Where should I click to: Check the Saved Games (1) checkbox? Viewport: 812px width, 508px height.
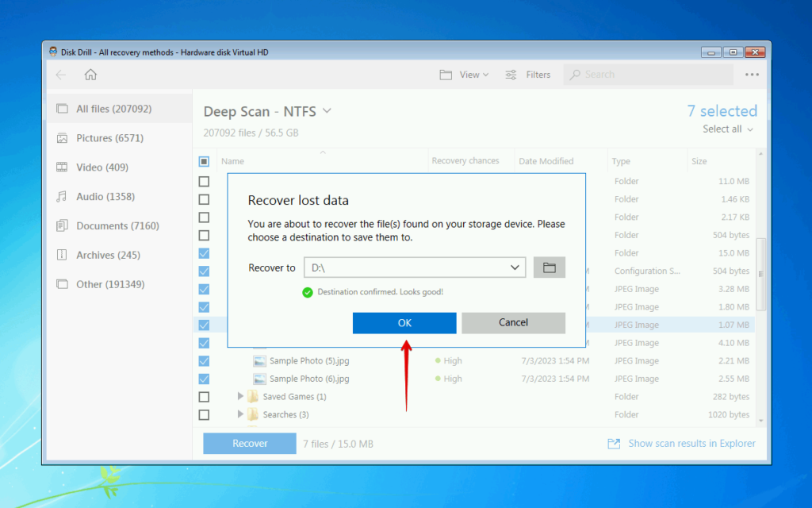coord(204,397)
